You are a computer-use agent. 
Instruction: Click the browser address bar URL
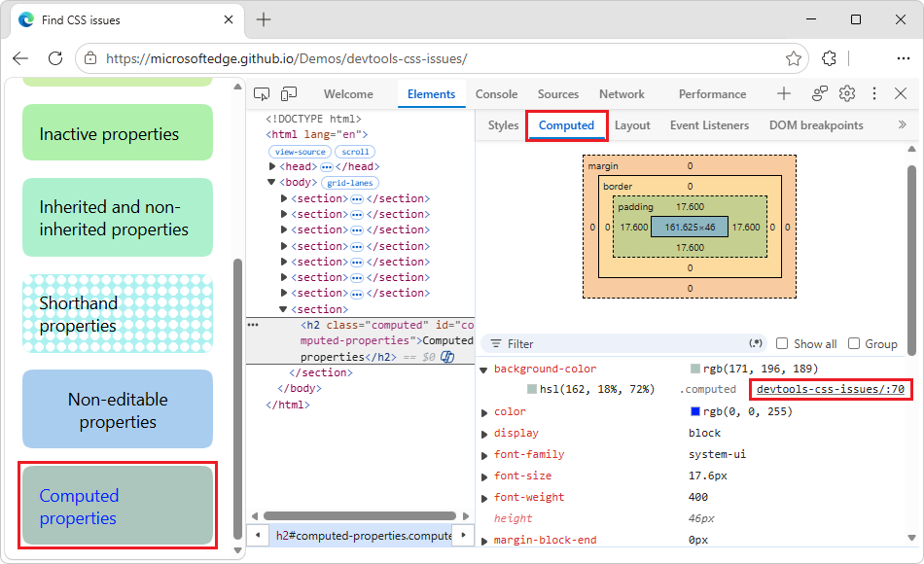click(286, 58)
